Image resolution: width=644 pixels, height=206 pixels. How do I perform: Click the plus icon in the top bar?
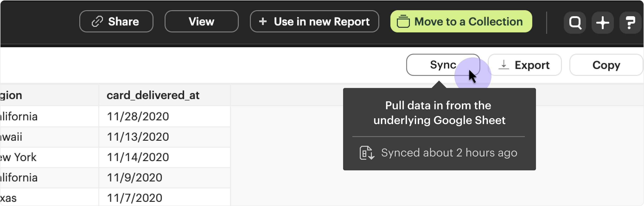tap(603, 22)
